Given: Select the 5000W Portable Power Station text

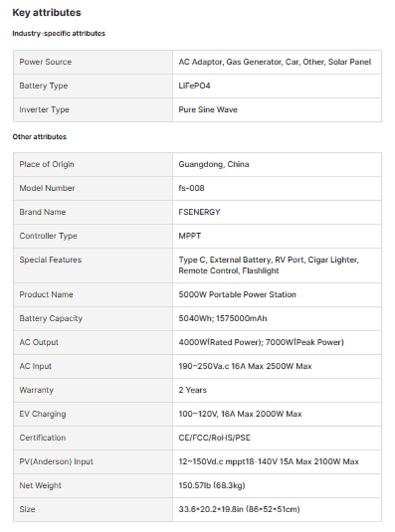Looking at the screenshot, I should tap(238, 294).
